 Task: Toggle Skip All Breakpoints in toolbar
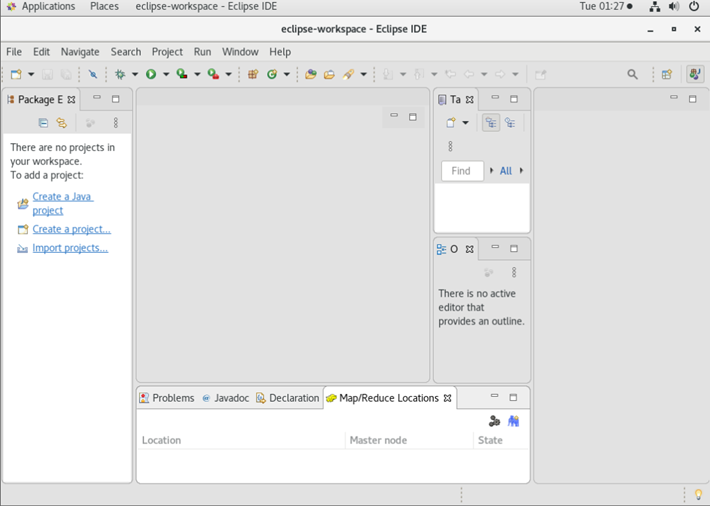click(x=93, y=74)
